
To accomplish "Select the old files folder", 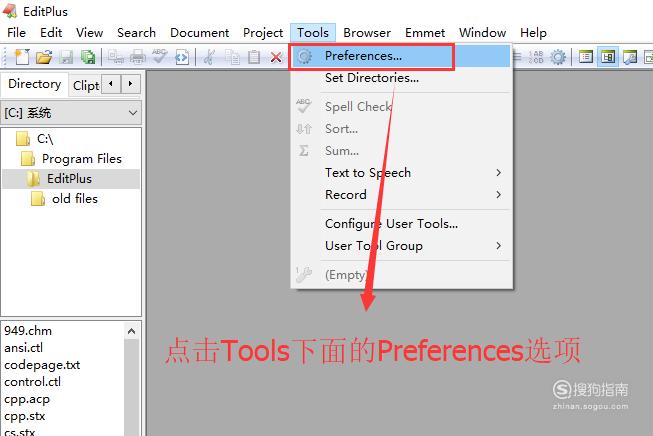I will pyautogui.click(x=75, y=199).
